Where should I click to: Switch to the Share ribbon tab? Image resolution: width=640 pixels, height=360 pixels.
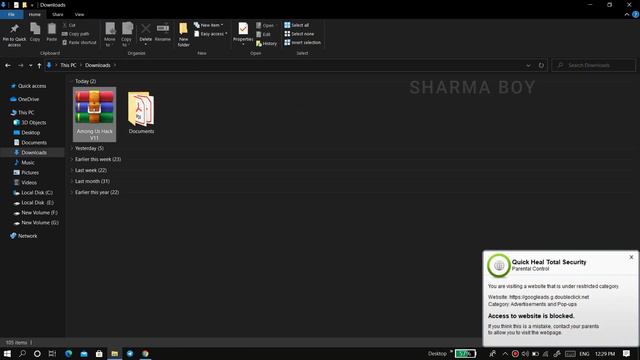(58, 14)
